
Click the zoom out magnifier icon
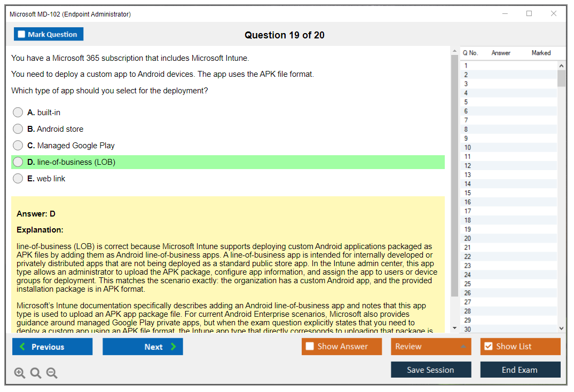pyautogui.click(x=52, y=373)
